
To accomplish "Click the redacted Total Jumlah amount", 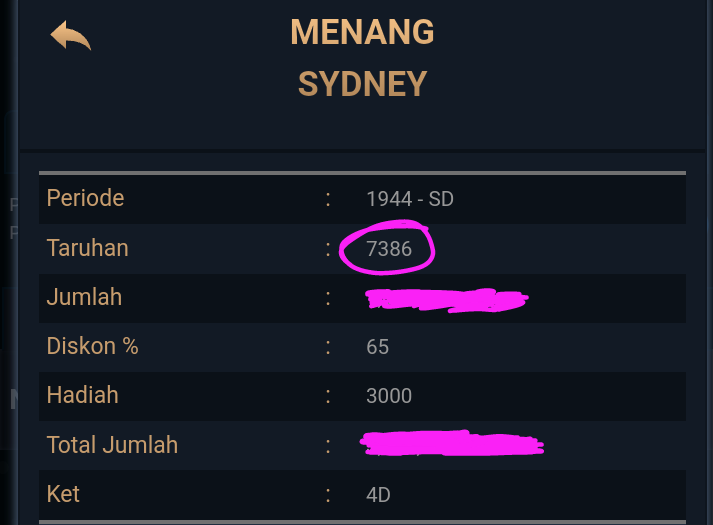I will (x=451, y=443).
